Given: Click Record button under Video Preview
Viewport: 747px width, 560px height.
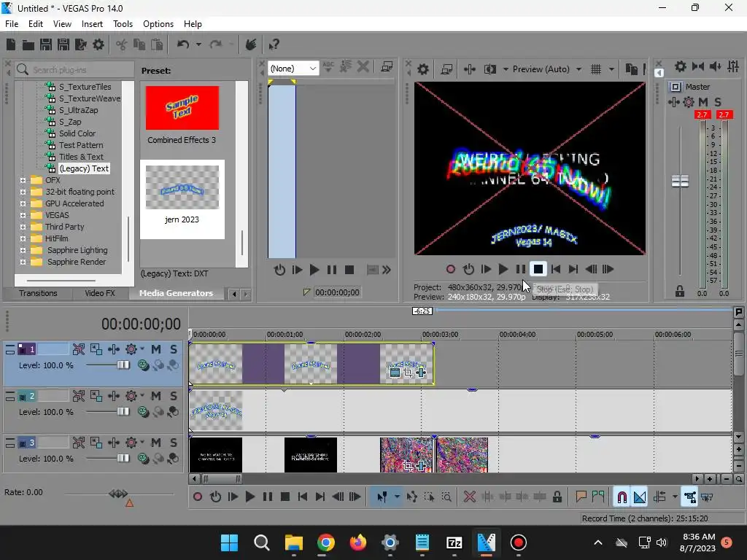Looking at the screenshot, I should point(451,270).
